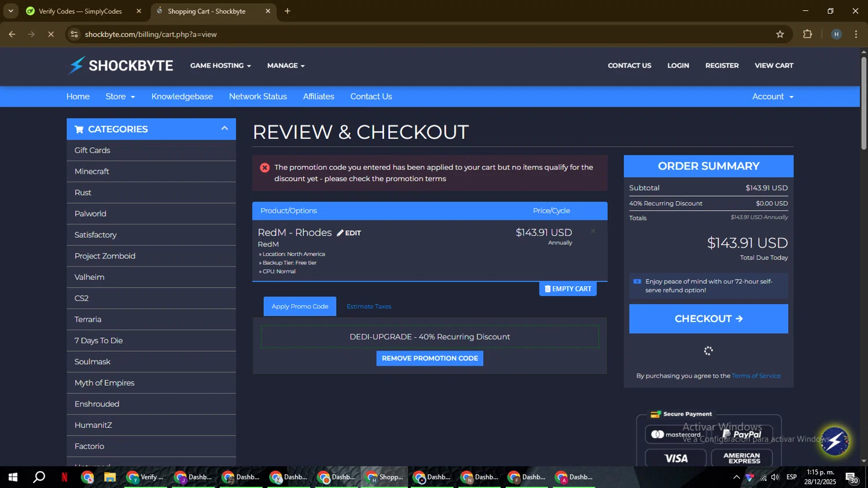Click the DEDI-UPGRADE promo code box
Viewport: 868px width, 488px height.
(430, 337)
